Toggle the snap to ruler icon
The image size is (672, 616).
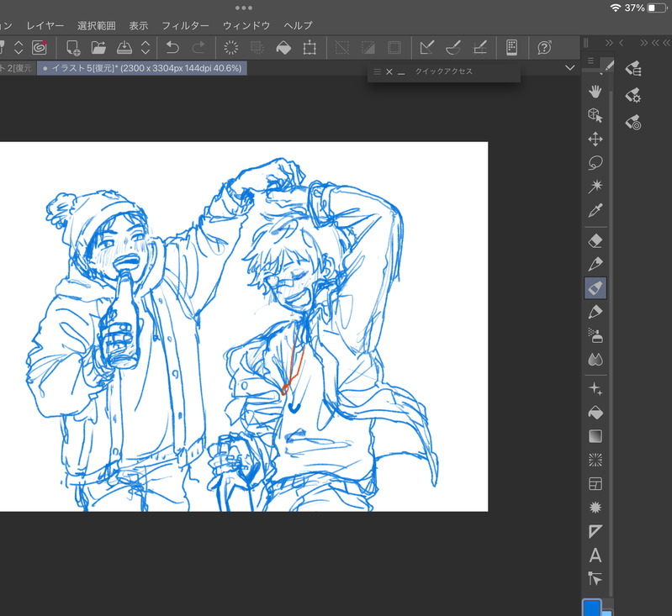tap(427, 47)
